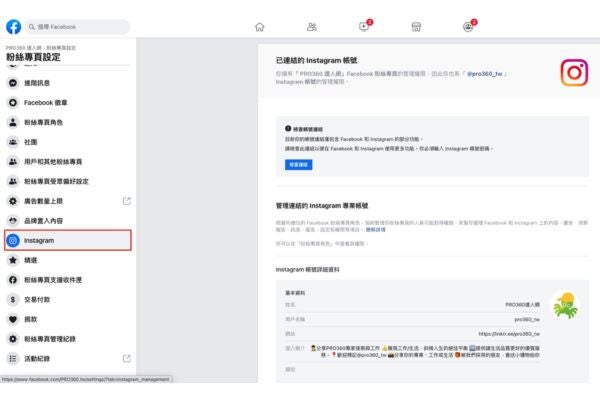Select Instagram in the settings sidebar

pyautogui.click(x=67, y=241)
